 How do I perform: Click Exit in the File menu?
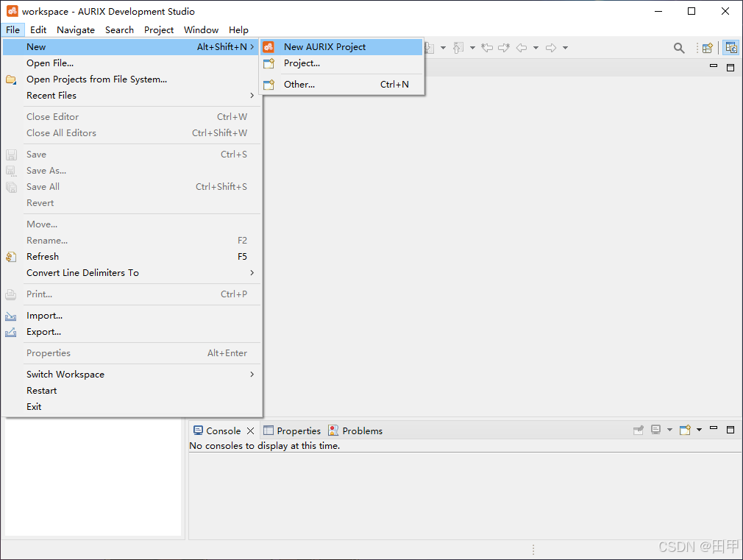click(x=131, y=407)
